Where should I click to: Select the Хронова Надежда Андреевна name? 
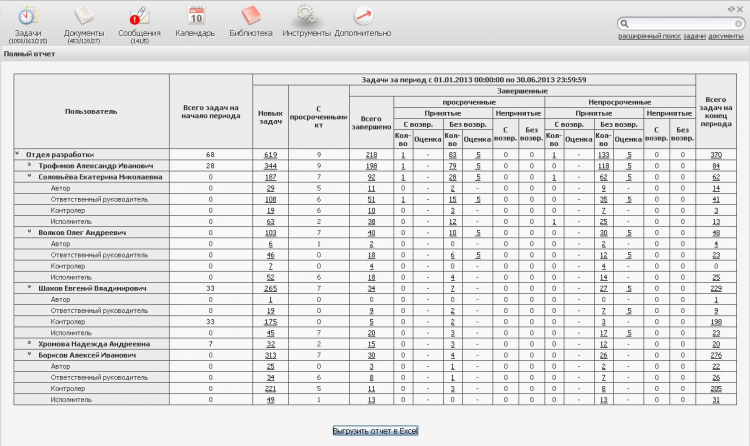click(x=94, y=344)
